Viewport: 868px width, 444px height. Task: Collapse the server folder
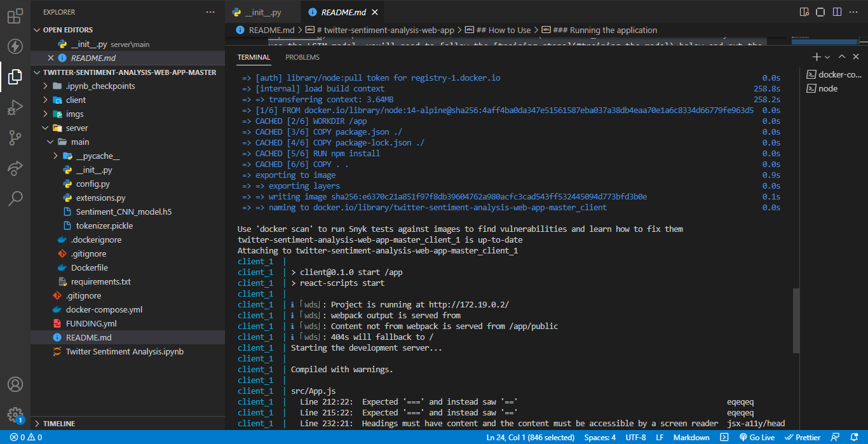point(127,128)
